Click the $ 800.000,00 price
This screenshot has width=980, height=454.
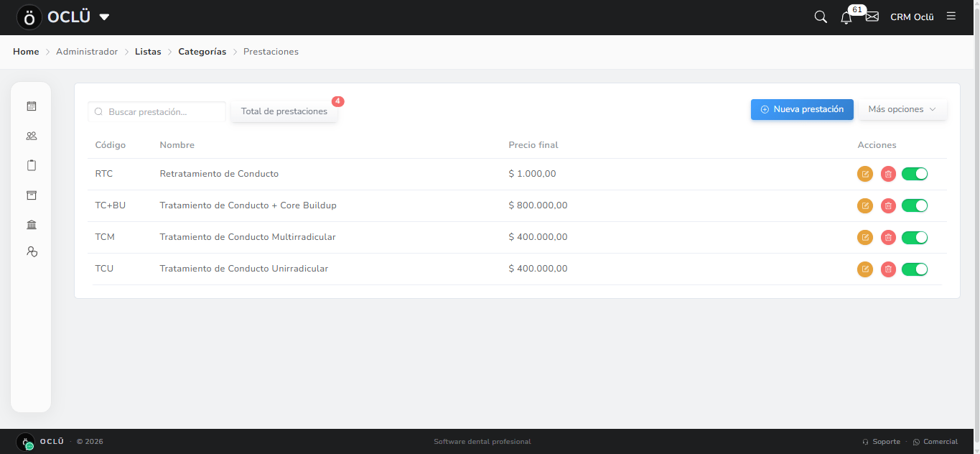click(538, 205)
